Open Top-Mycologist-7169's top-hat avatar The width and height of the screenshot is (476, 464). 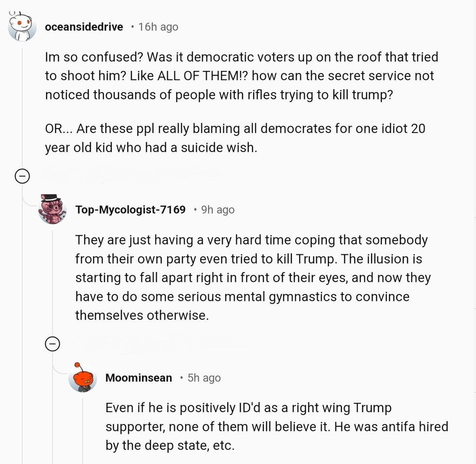pyautogui.click(x=52, y=209)
